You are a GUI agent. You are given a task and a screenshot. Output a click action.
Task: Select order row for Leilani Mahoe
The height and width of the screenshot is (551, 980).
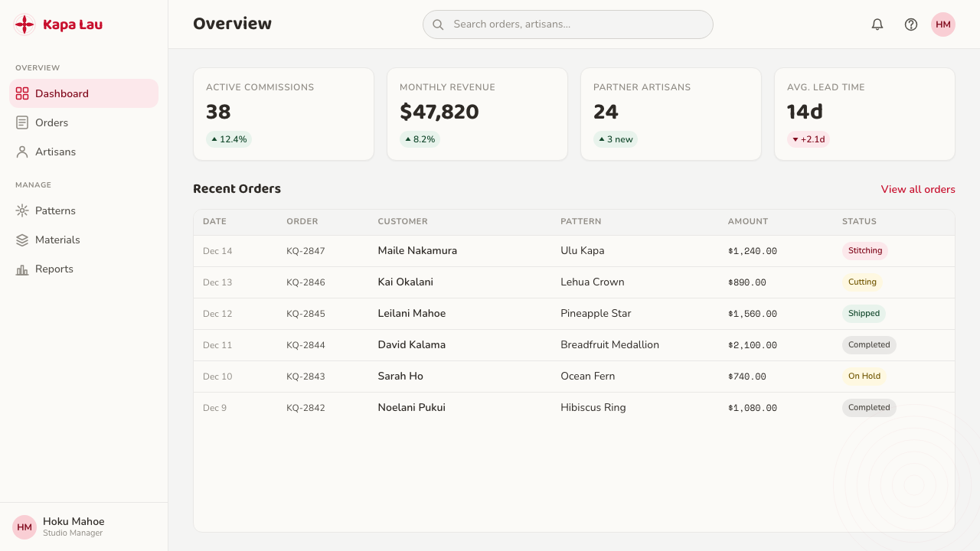tap(574, 314)
